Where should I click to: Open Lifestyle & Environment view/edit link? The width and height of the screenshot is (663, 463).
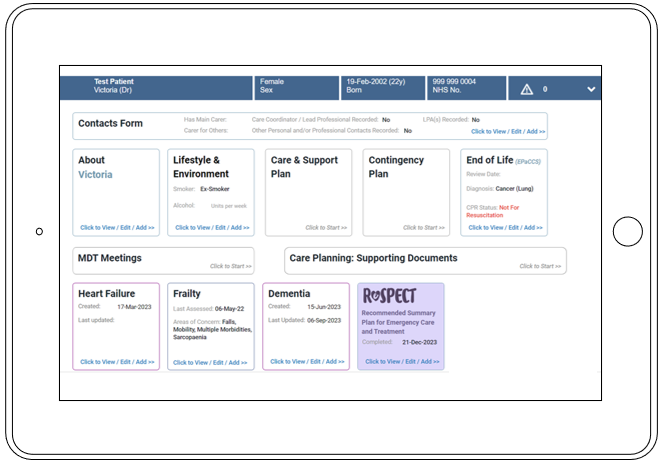point(212,228)
